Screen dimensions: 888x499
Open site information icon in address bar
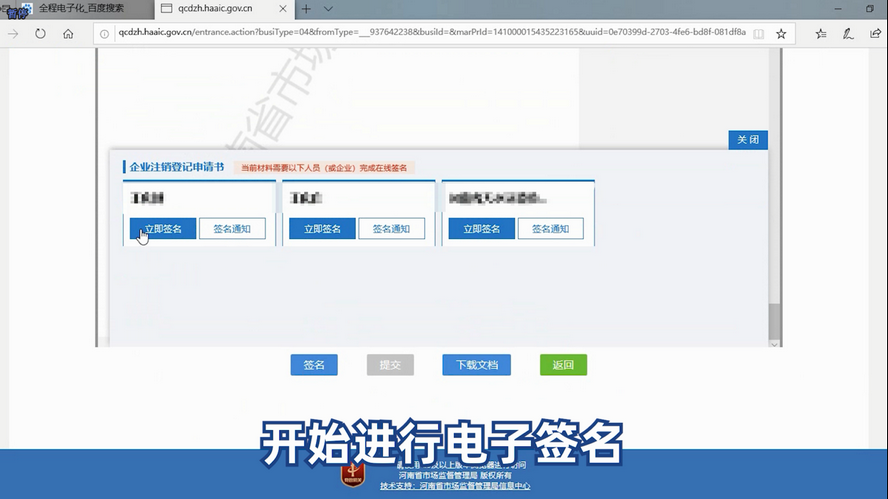tap(104, 33)
